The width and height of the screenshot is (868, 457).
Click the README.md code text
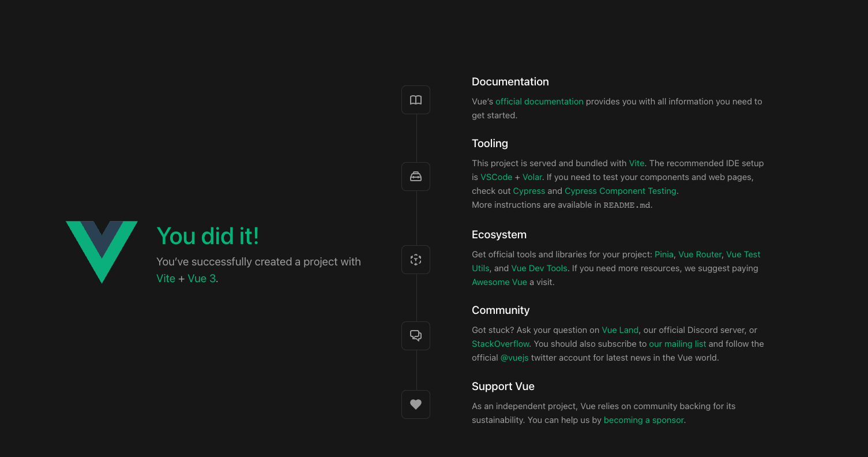pos(627,205)
